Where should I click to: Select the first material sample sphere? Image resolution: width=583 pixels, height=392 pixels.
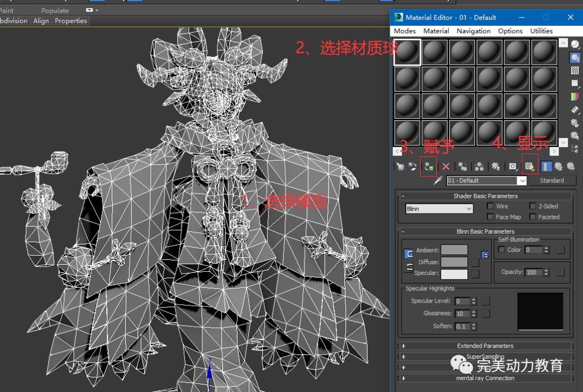tap(408, 52)
